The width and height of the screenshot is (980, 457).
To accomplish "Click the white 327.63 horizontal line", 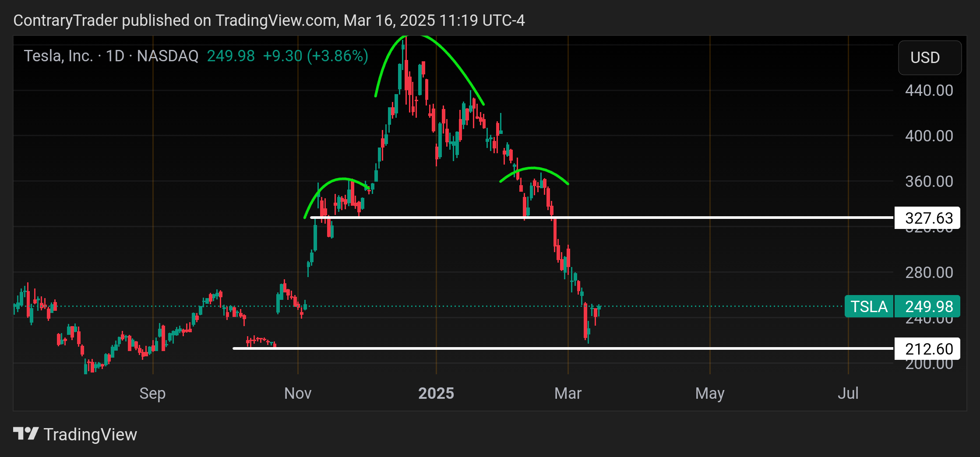I will pos(602,218).
